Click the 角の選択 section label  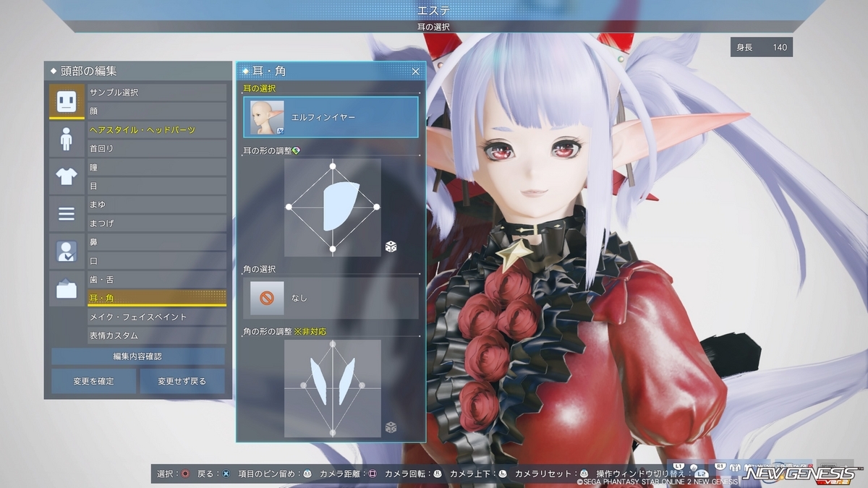[259, 269]
